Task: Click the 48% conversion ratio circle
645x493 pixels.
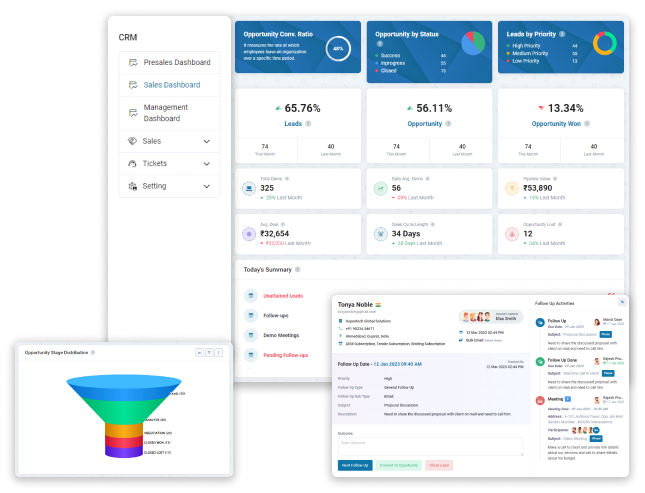Action: (x=338, y=49)
